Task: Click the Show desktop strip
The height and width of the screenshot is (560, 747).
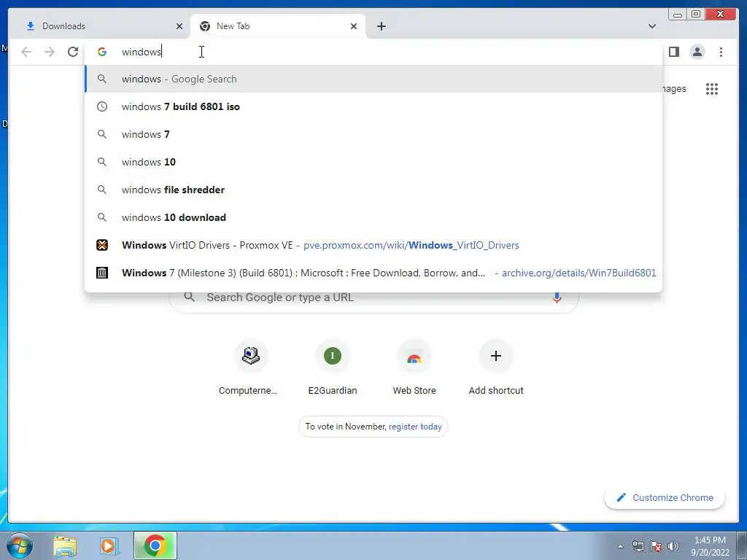Action: [742, 545]
